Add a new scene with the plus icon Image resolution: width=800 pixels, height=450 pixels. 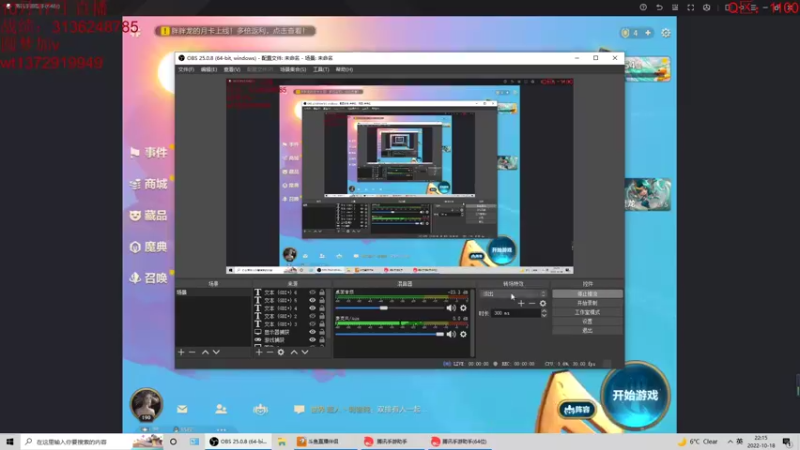tap(181, 352)
